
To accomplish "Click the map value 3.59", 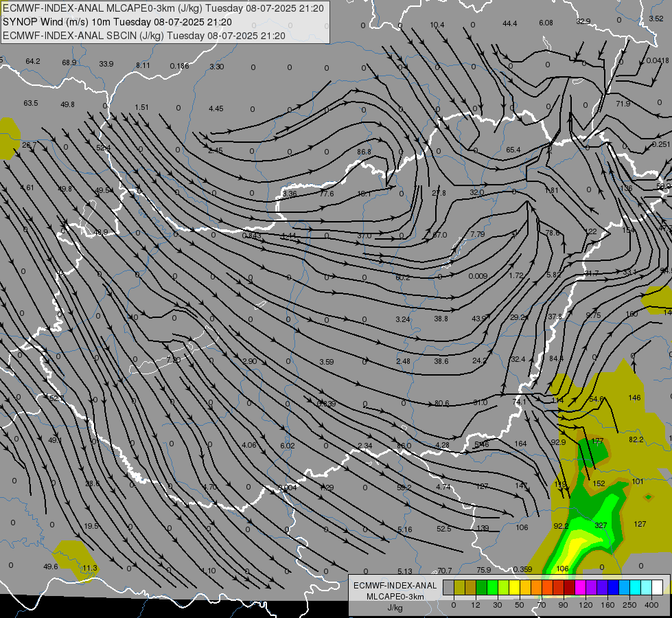I will coord(327,362).
